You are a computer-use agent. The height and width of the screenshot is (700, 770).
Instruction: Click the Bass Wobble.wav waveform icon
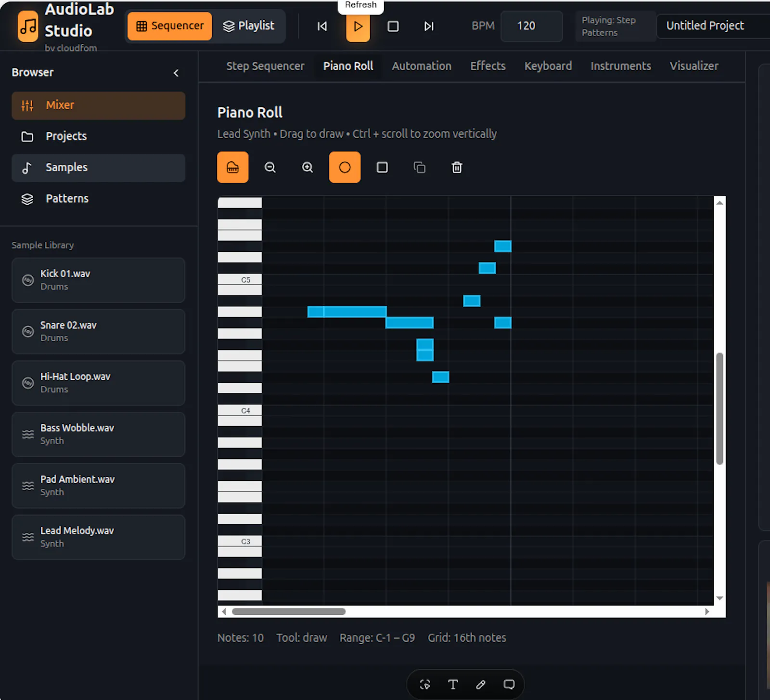point(28,434)
